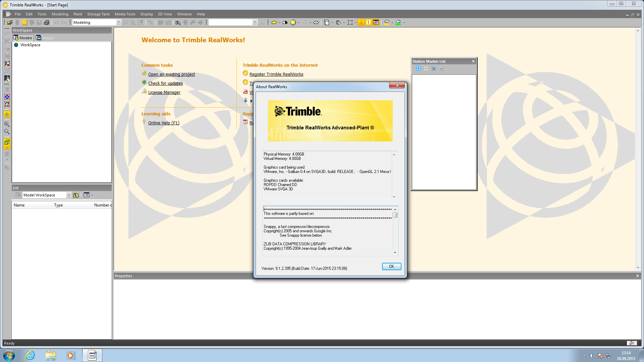Click the orange magnifier icon in the toolbar
Image resolution: width=644 pixels, height=362 pixels.
24,22
